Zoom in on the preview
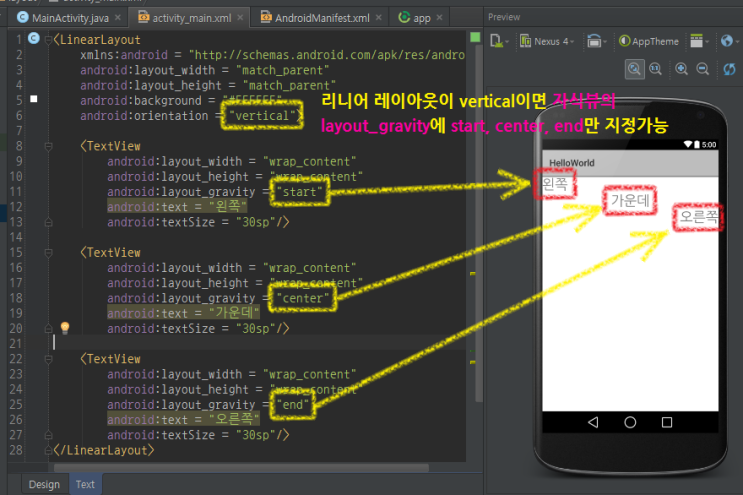Viewport: 743px width, 495px height. (681, 69)
